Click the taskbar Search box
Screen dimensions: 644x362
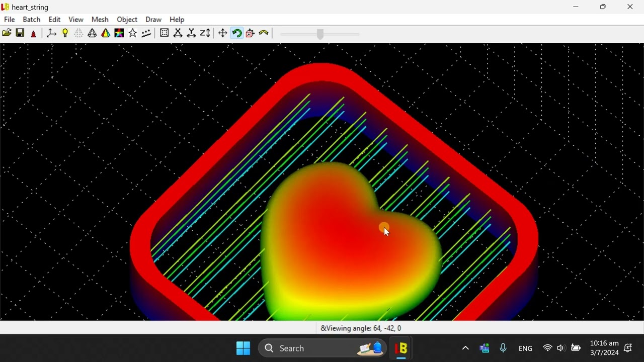coord(323,348)
